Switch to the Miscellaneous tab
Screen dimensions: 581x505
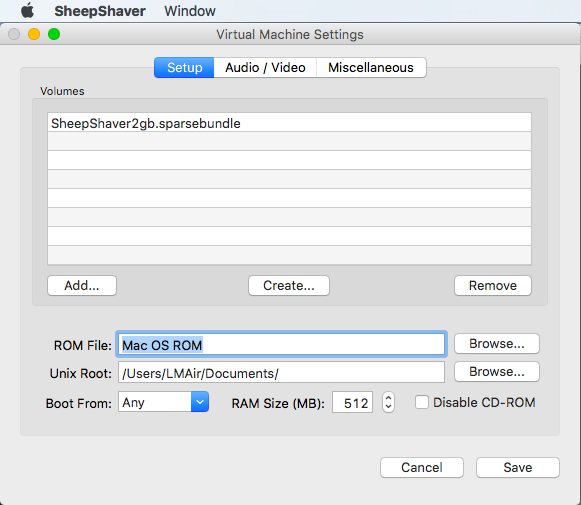click(371, 67)
